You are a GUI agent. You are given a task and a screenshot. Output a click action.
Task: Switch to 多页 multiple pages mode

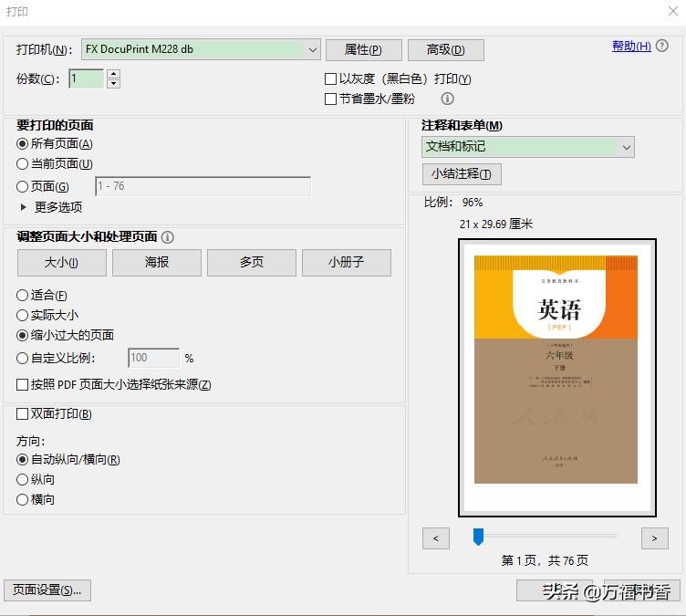pos(252,263)
